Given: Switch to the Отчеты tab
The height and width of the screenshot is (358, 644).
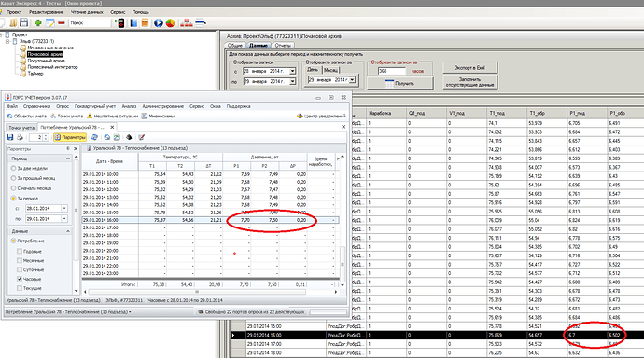Looking at the screenshot, I should pos(283,46).
